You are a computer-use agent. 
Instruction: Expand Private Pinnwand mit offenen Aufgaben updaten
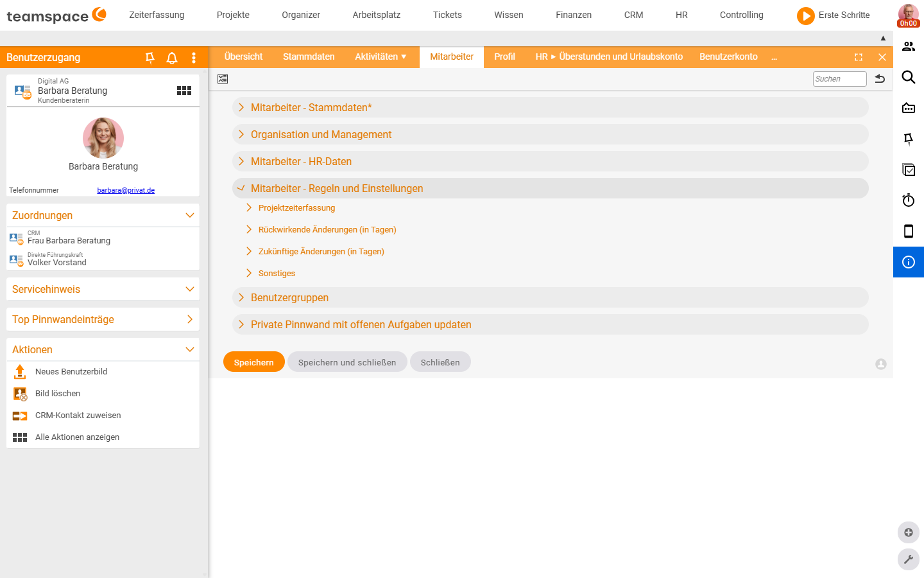tap(550, 324)
